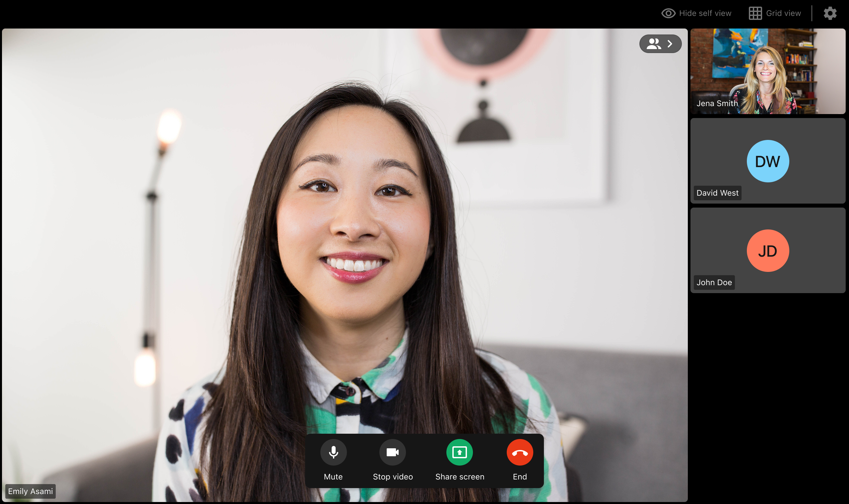Open settings via the gear icon
Screen dimensions: 849x504
pyautogui.click(x=830, y=13)
